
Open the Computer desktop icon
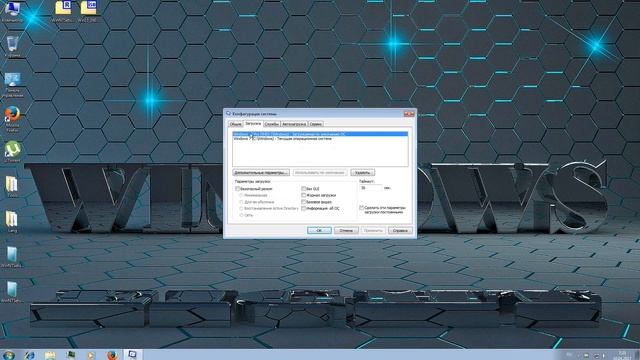click(x=12, y=11)
